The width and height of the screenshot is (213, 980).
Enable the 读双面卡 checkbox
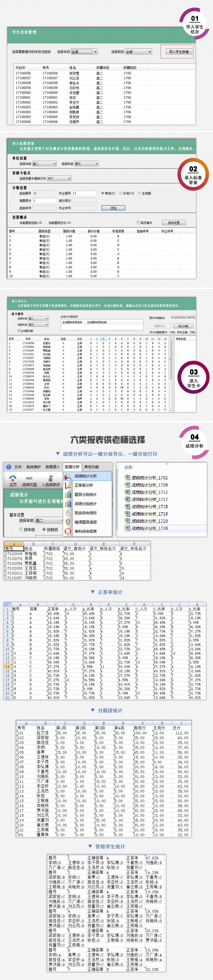(x=139, y=223)
